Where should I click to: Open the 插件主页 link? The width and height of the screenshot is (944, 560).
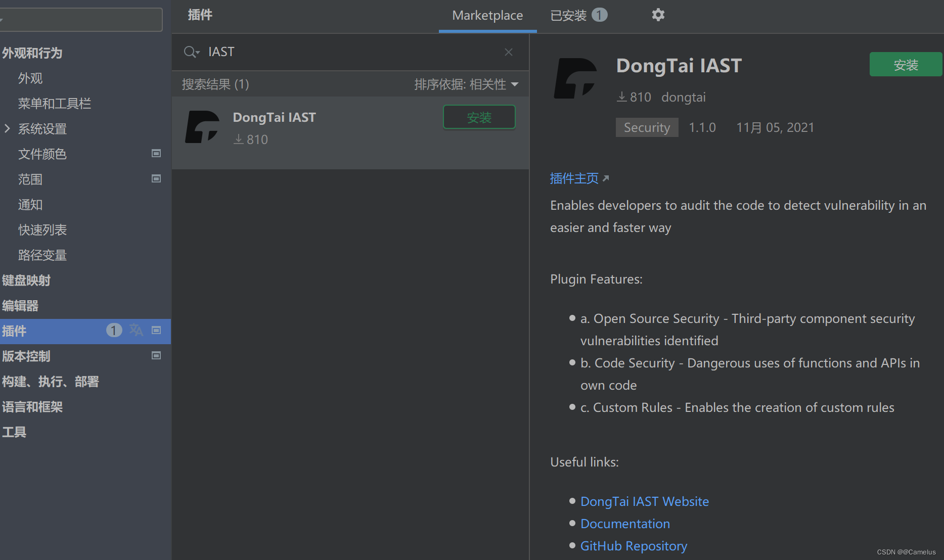[574, 178]
